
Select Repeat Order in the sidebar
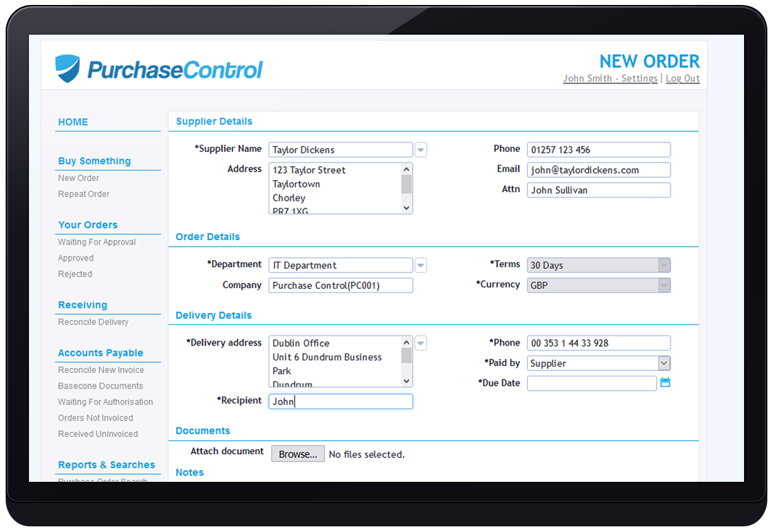[x=84, y=194]
